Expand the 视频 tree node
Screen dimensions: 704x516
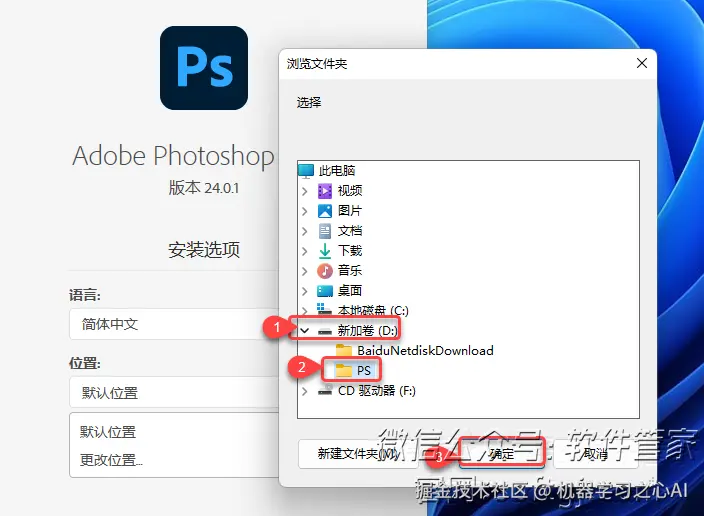(x=305, y=191)
